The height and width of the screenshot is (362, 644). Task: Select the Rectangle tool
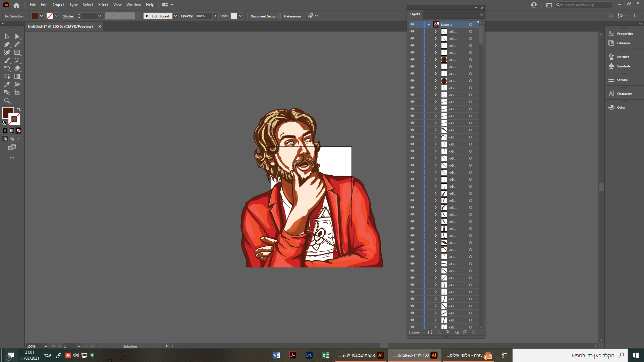17,52
